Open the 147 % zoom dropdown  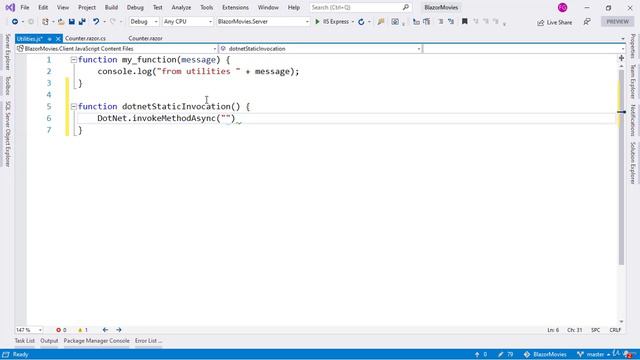pos(29,330)
